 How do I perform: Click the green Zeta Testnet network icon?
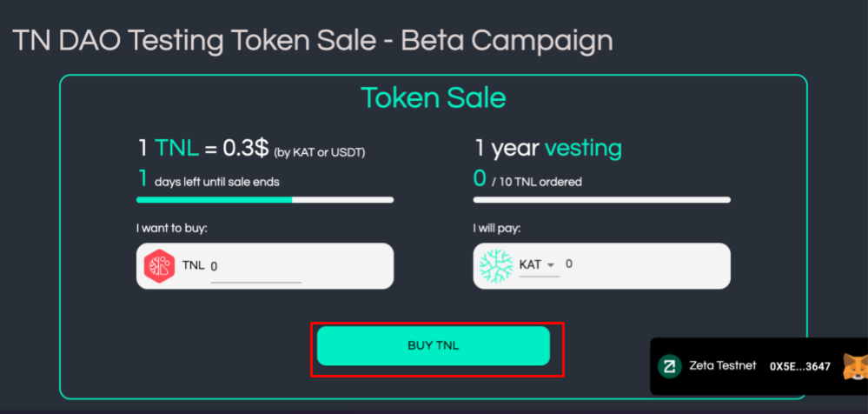coord(669,366)
